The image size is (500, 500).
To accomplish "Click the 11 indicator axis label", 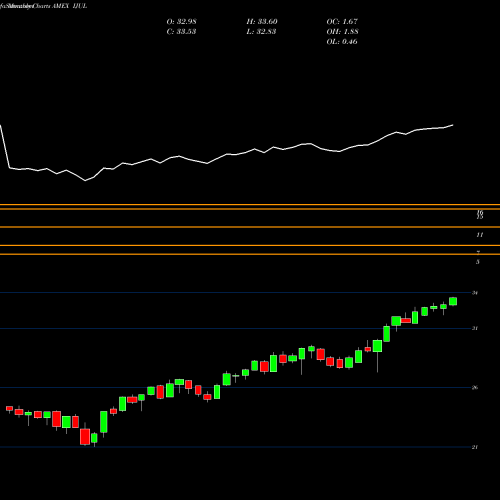I will pyautogui.click(x=479, y=235).
